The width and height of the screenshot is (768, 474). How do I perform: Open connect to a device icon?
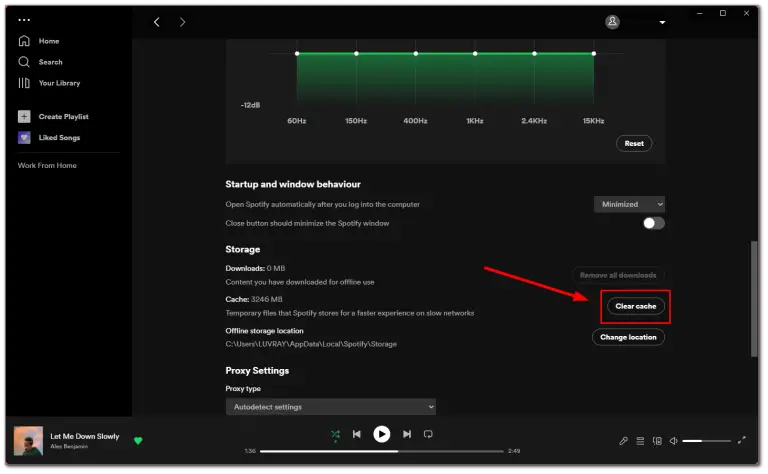point(657,440)
